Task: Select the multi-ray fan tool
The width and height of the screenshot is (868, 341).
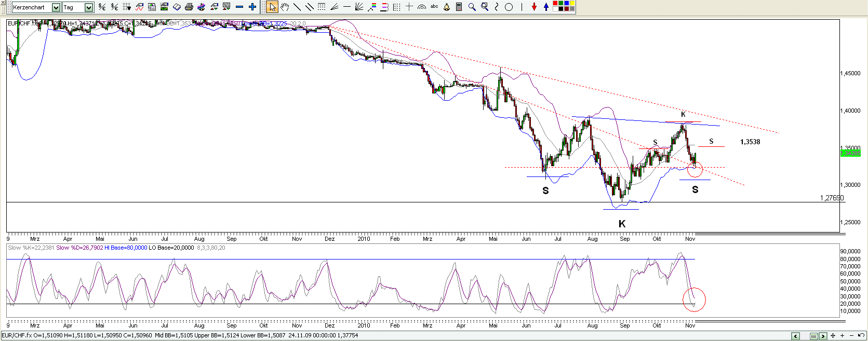Action: pos(359,7)
